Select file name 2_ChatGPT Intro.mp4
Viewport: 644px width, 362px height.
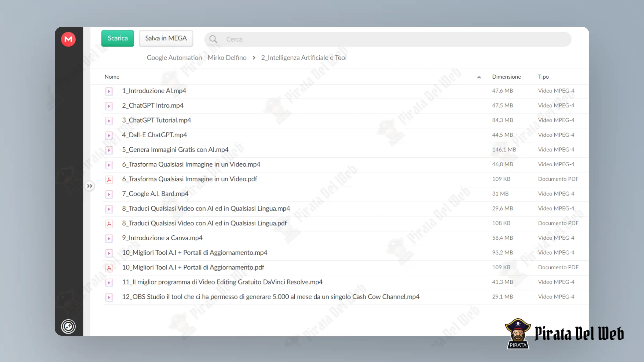click(x=153, y=105)
